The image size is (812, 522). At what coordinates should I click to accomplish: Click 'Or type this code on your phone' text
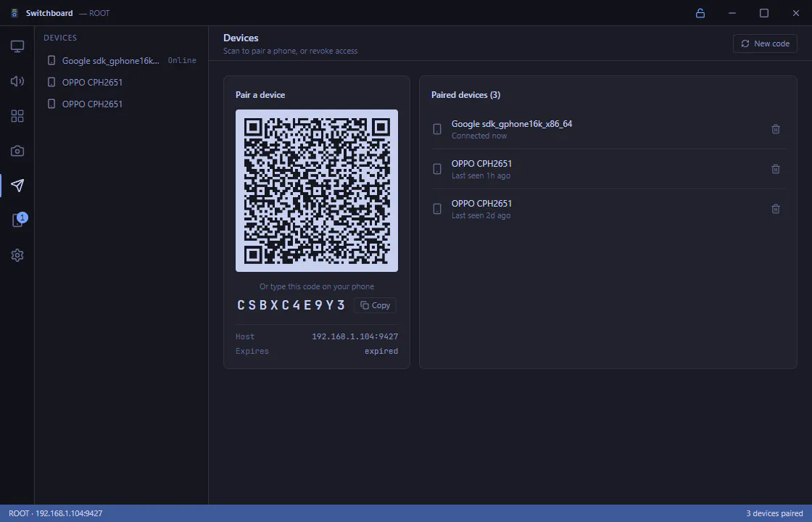(316, 286)
